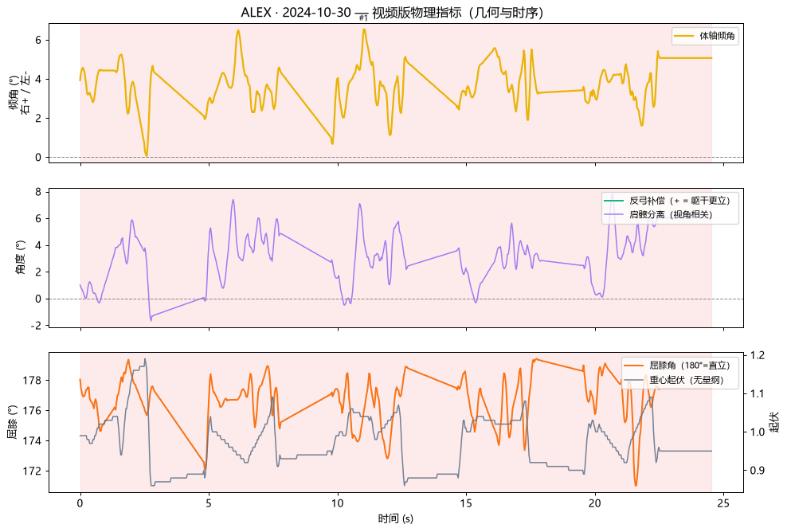The image size is (787, 532).
Task: Select the -2 tick on the 角度 axis
Action: (36, 326)
